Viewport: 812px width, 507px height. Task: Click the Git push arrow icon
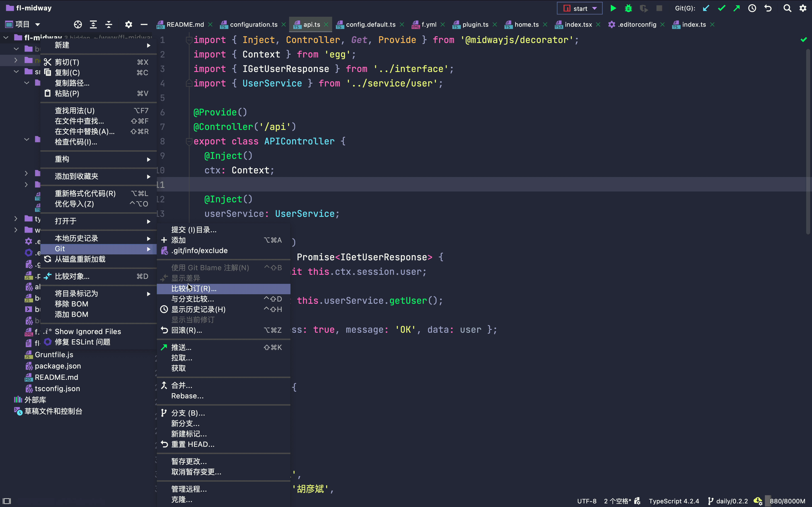737,8
